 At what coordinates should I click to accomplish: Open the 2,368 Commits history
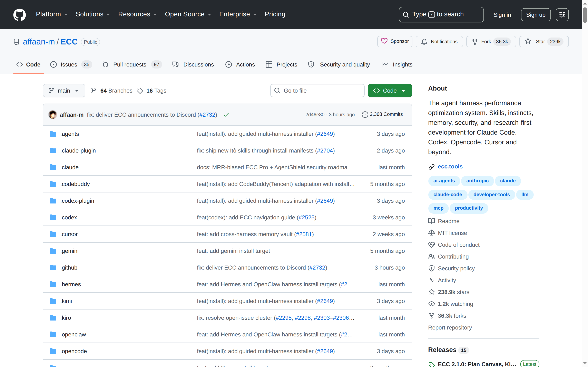[382, 114]
